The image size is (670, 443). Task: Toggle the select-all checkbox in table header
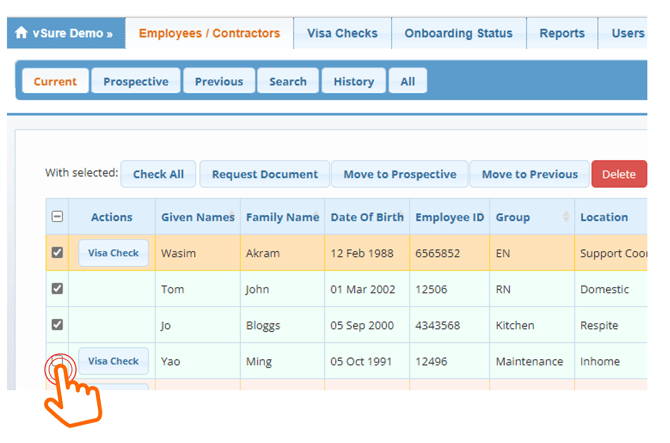tap(57, 217)
